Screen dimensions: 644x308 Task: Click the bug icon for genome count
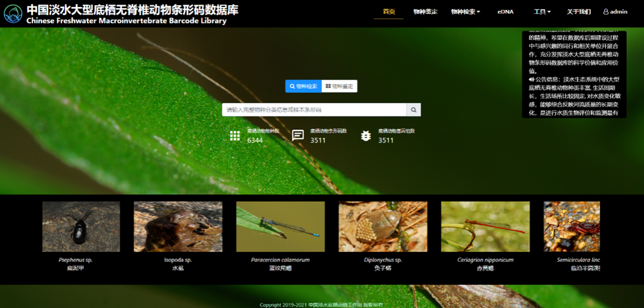point(366,136)
